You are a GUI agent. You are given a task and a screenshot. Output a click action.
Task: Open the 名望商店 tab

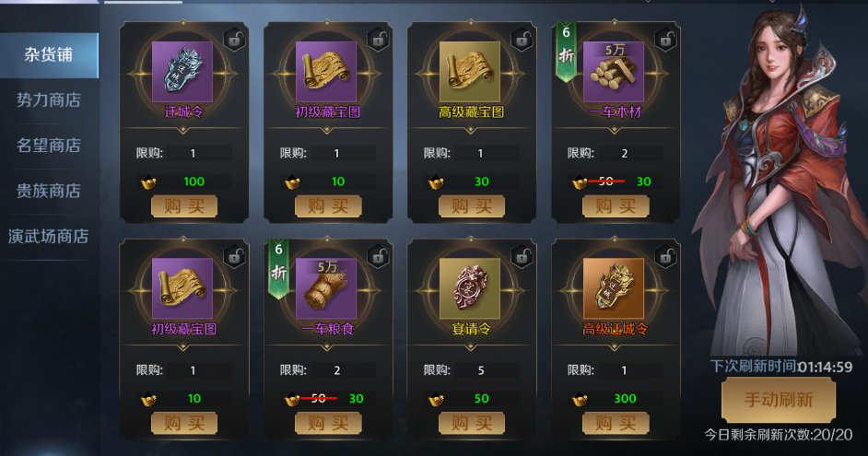pos(49,146)
